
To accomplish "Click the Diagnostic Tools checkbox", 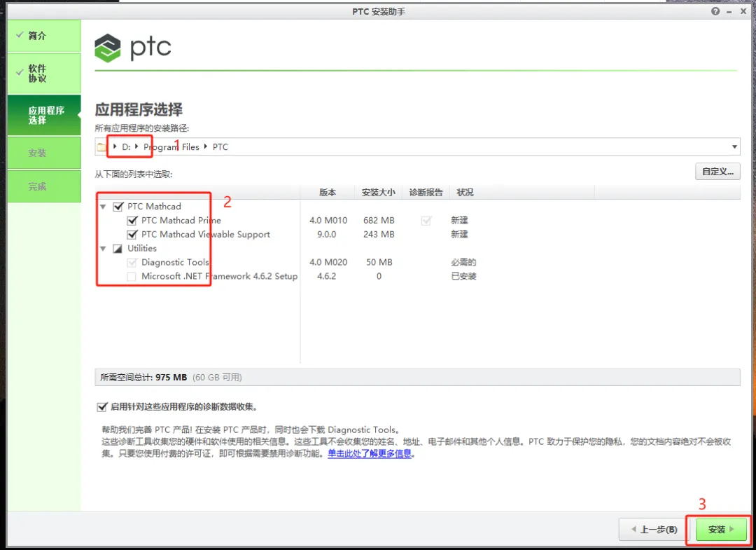I will 132,263.
